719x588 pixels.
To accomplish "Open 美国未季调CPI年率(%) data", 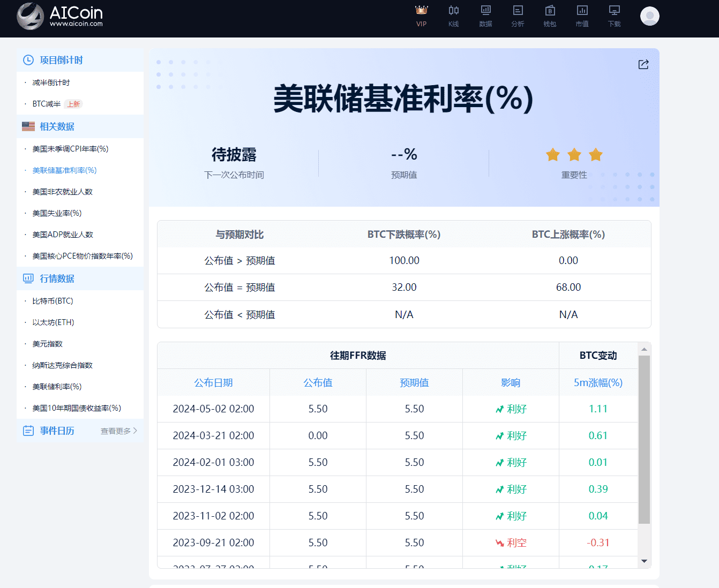I will 70,149.
